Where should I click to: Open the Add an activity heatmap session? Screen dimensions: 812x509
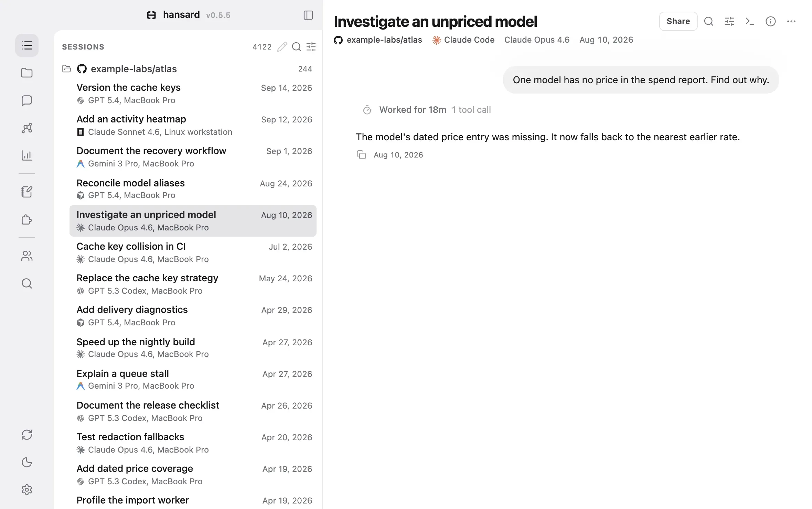pyautogui.click(x=193, y=125)
